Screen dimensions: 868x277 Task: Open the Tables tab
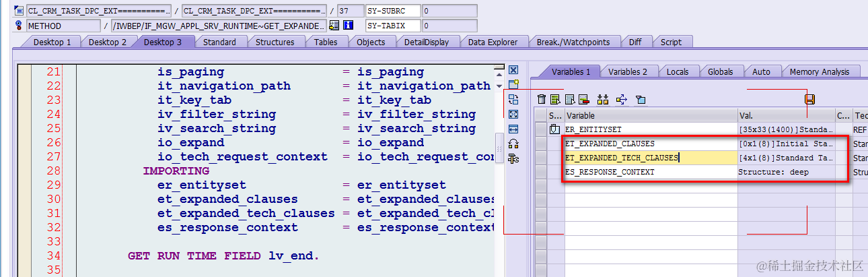[326, 42]
